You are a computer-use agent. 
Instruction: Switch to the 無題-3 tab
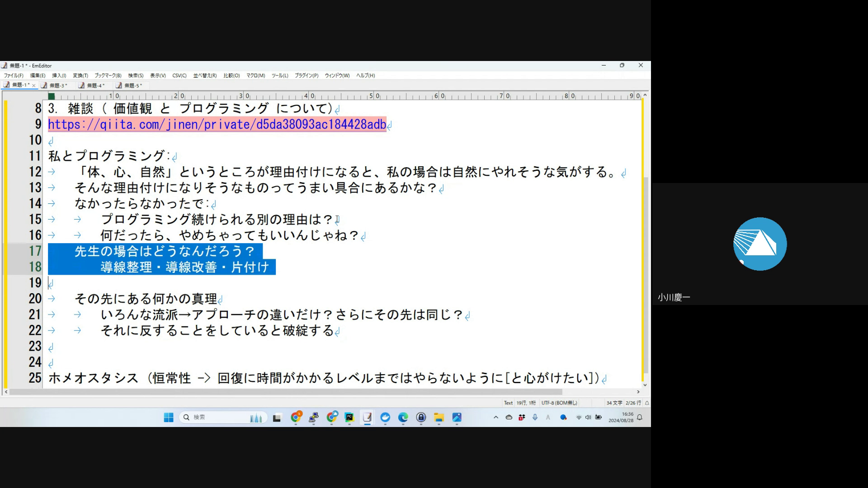(58, 85)
